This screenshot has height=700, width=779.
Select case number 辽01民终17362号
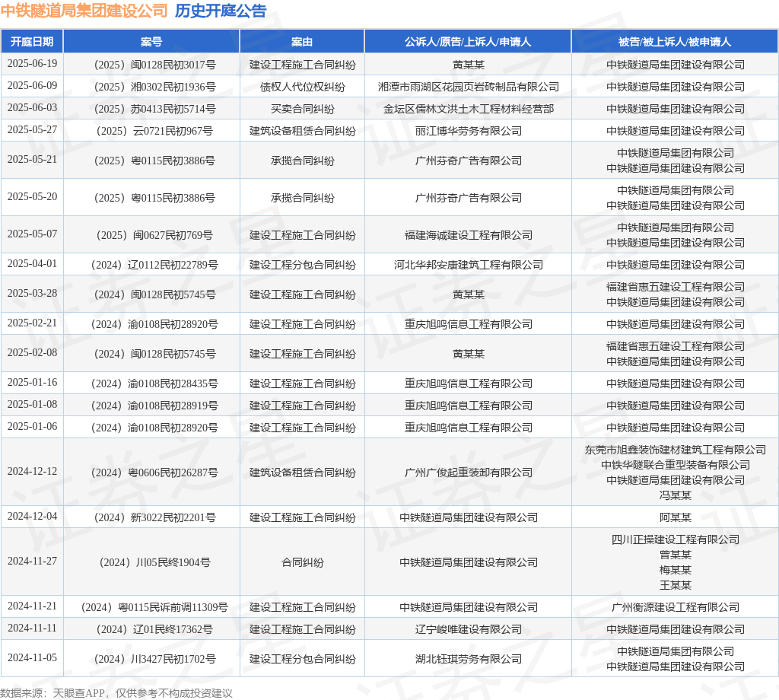coord(155,630)
